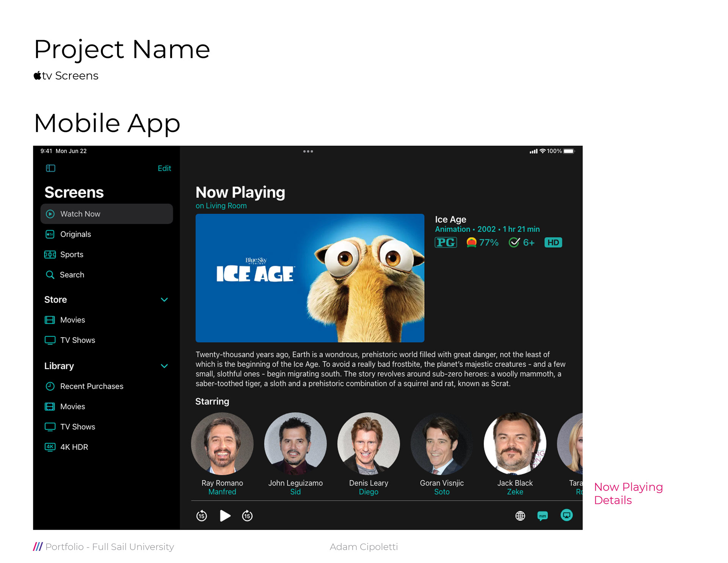Image resolution: width=728 pixels, height=563 pixels.
Task: Click the Starring heading
Action: click(x=212, y=401)
